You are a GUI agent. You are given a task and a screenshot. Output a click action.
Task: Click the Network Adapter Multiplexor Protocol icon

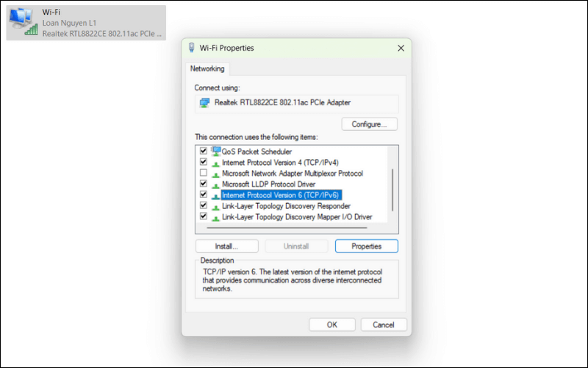tap(215, 174)
